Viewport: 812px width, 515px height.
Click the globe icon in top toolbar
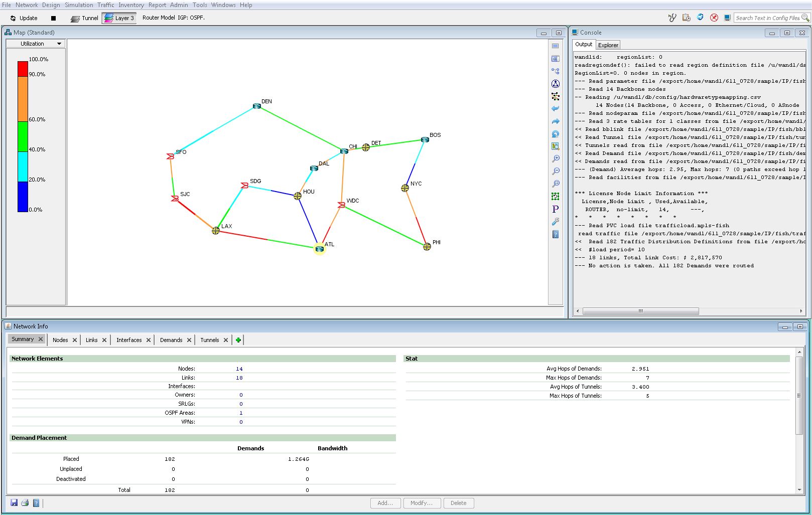[x=700, y=18]
